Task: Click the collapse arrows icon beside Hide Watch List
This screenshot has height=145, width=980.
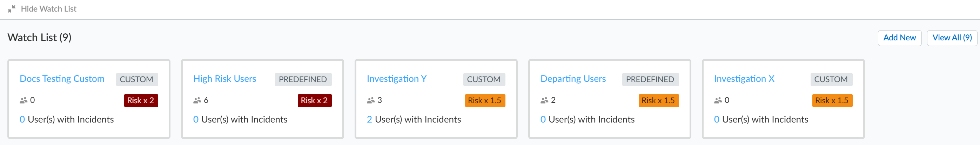Action: coord(12,9)
